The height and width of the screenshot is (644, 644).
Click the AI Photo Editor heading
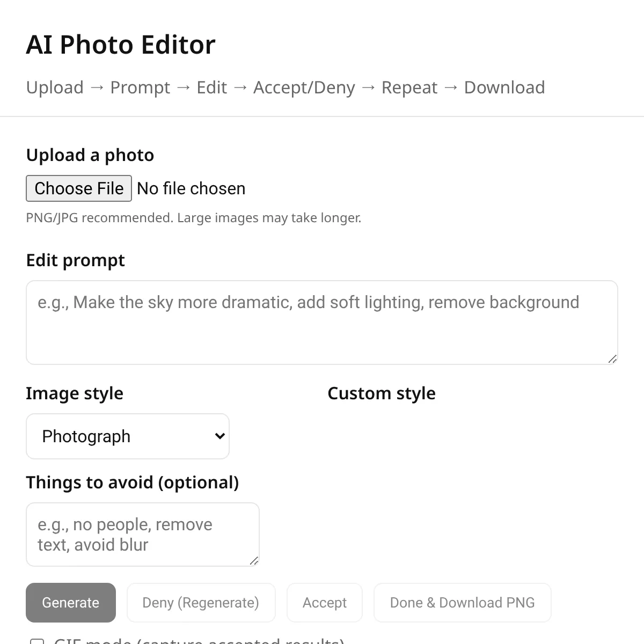pyautogui.click(x=121, y=45)
